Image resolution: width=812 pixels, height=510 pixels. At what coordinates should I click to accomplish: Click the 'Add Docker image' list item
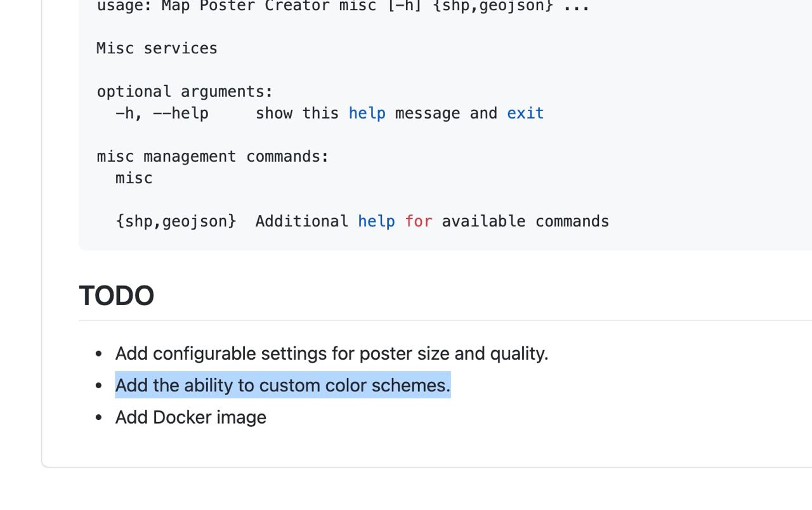click(x=190, y=417)
